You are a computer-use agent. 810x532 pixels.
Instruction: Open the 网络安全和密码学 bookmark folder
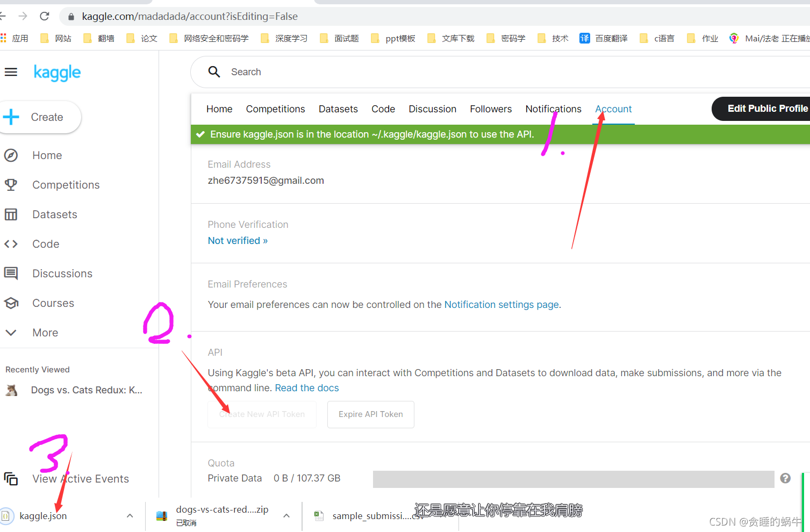pyautogui.click(x=209, y=38)
